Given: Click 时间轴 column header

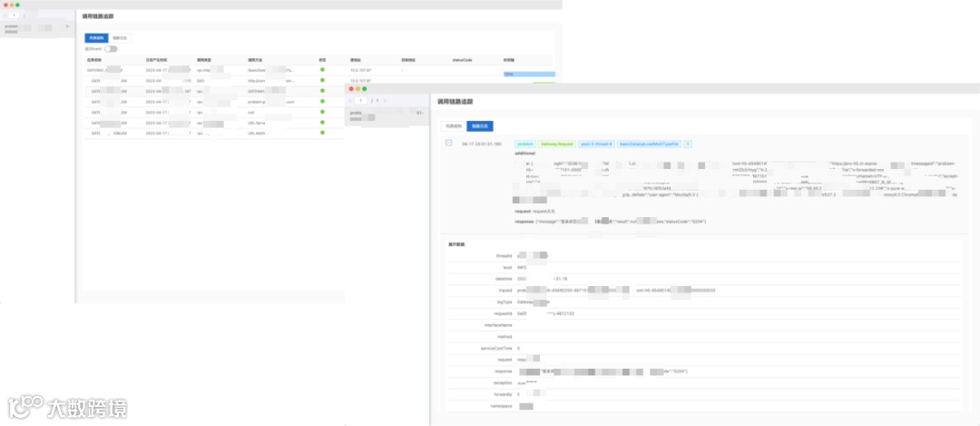Looking at the screenshot, I should (x=509, y=60).
